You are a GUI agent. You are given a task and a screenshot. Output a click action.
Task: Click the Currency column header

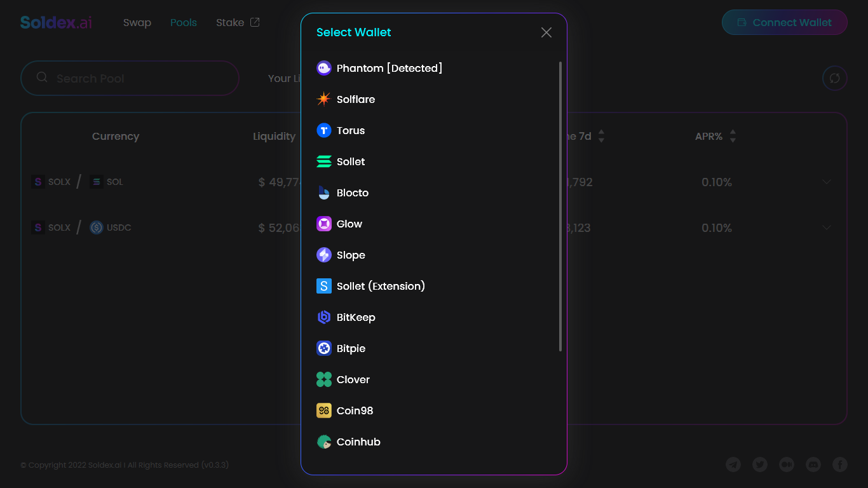116,136
